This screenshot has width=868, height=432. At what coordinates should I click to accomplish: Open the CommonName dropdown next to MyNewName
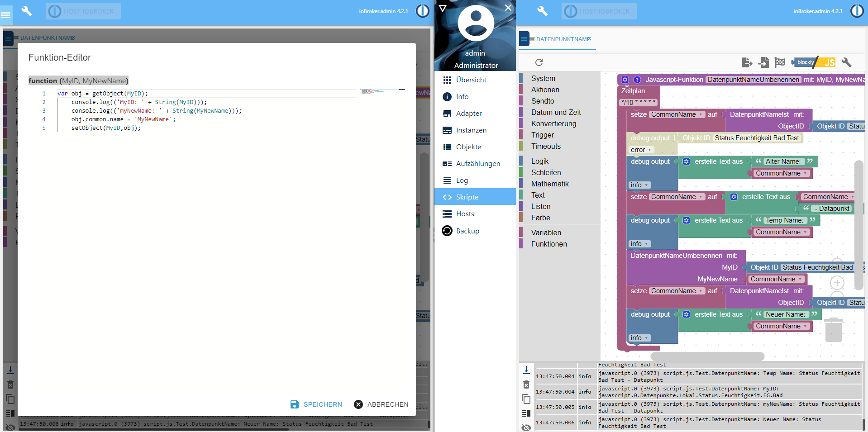[x=776, y=279]
